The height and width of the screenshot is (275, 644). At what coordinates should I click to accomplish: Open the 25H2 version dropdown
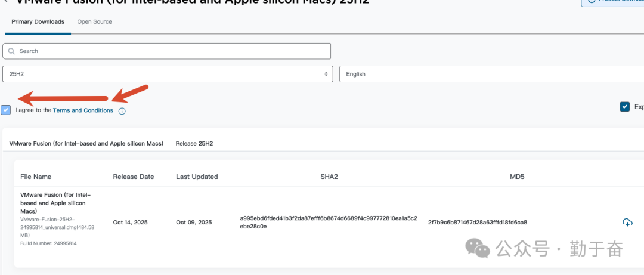click(x=168, y=74)
